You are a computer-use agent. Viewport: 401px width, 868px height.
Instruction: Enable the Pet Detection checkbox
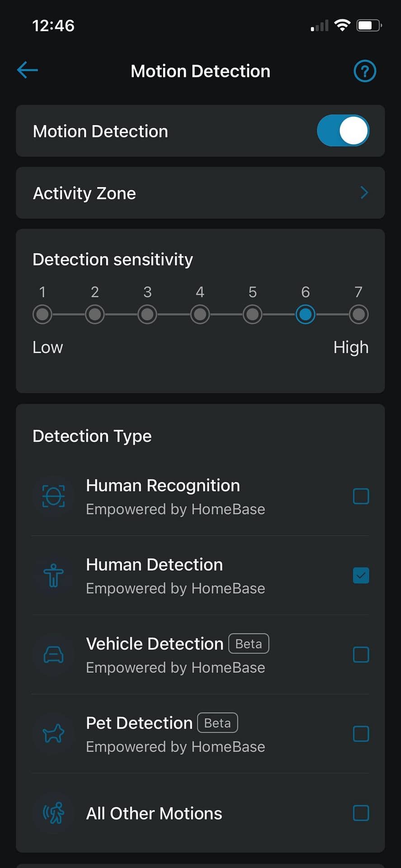tap(361, 734)
